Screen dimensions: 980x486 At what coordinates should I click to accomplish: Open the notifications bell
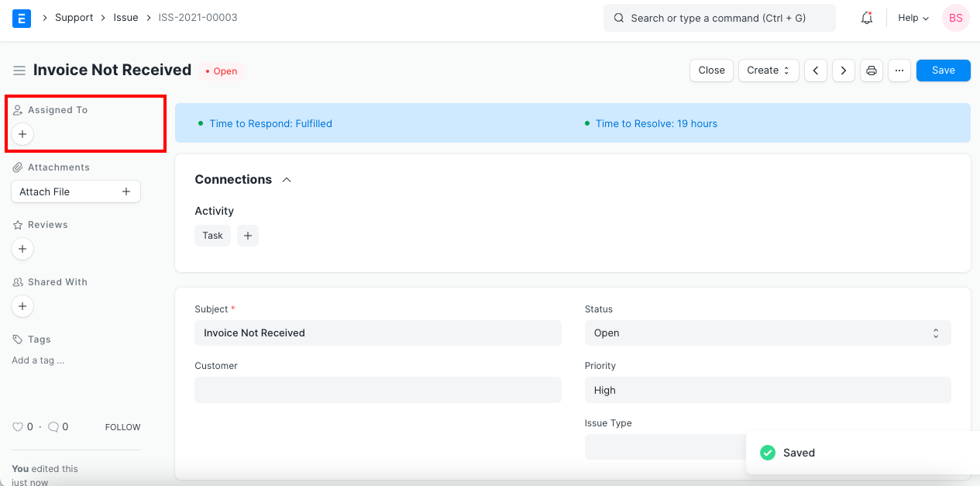point(866,17)
